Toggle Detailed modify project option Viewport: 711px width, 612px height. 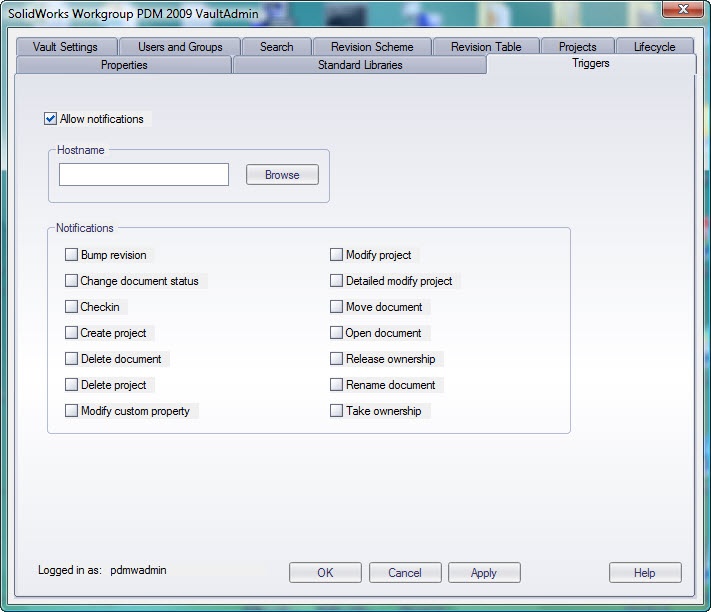(336, 281)
